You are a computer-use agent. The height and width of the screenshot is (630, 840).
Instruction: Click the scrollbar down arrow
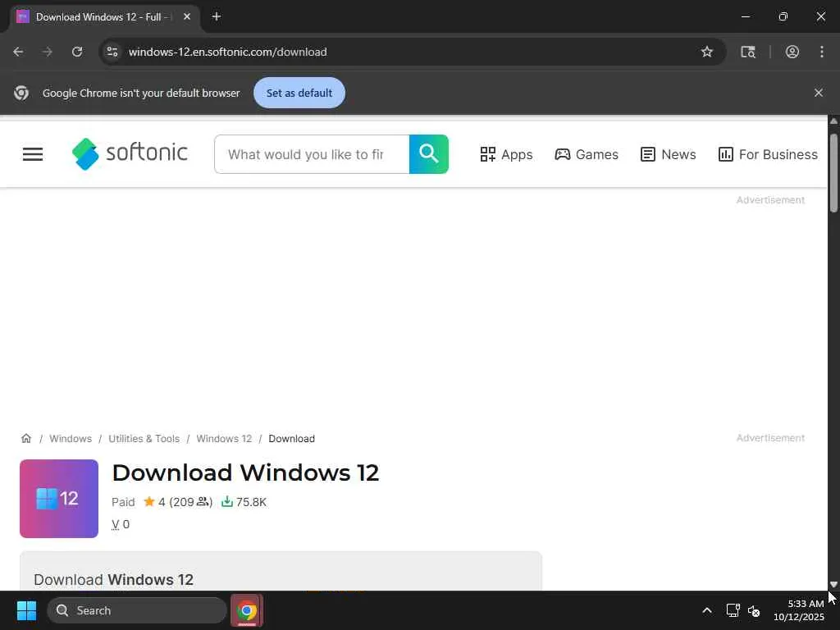coord(833,584)
